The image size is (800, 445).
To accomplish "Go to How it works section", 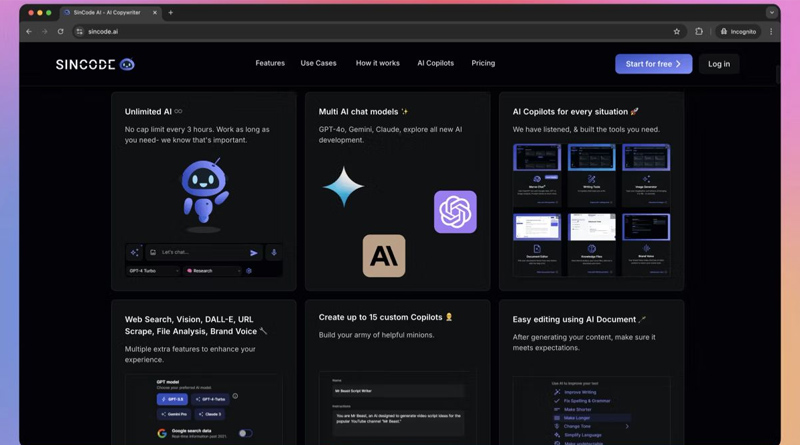I will tap(378, 63).
